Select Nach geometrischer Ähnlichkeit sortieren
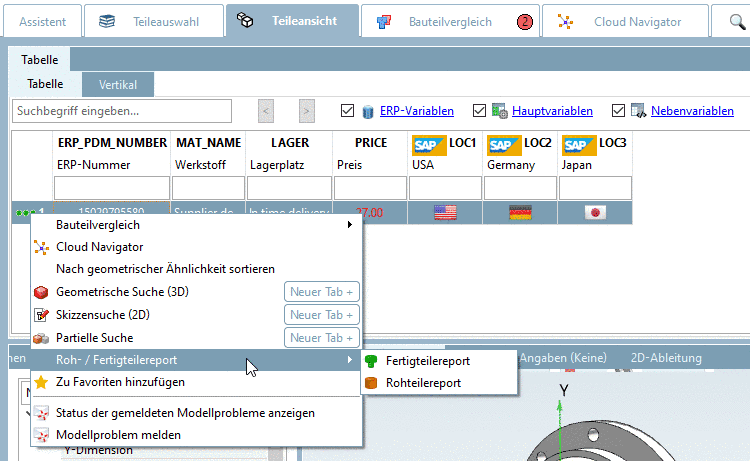 click(x=196, y=269)
